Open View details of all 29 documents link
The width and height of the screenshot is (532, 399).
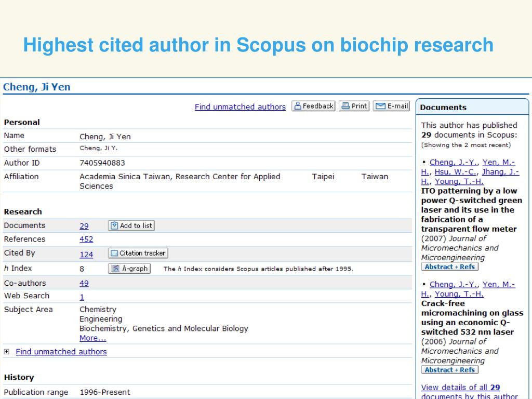pos(469,392)
